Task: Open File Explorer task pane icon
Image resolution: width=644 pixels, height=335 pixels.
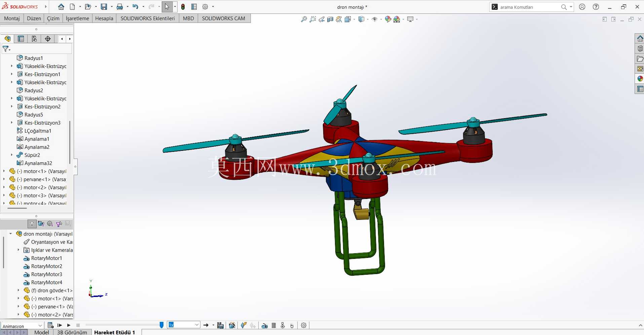Action: tap(640, 59)
